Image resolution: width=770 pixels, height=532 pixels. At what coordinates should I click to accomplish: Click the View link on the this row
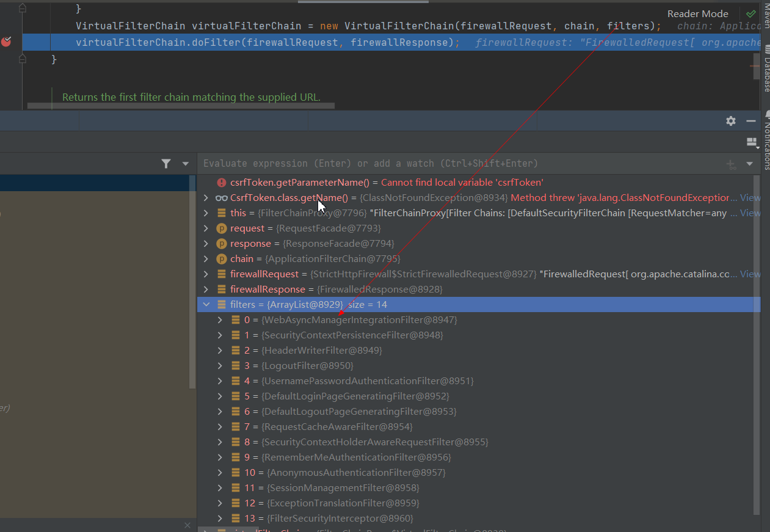[750, 213]
